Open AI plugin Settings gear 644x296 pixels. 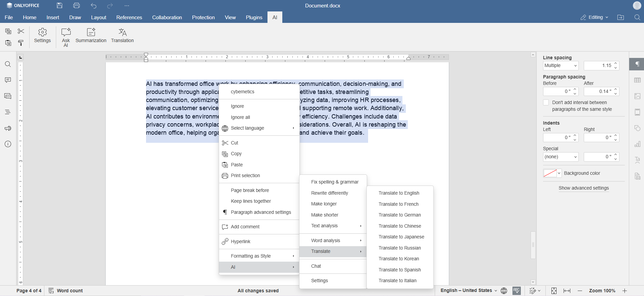pos(42,36)
